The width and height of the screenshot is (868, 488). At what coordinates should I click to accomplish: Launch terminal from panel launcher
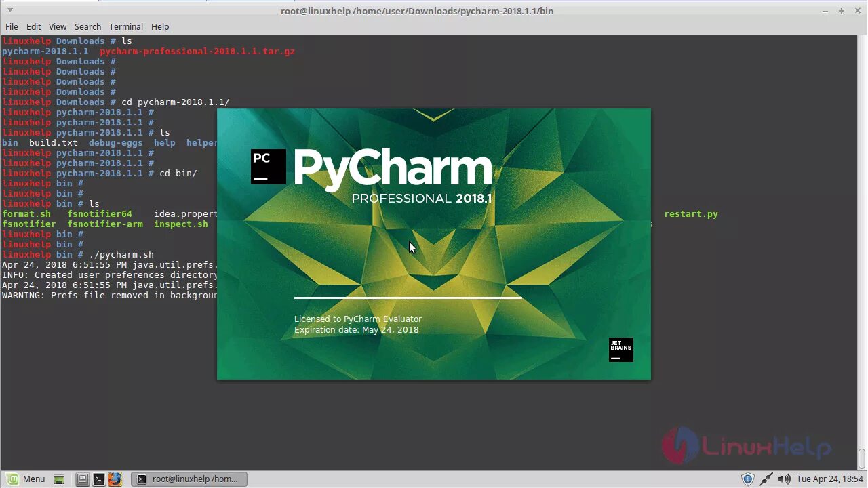[98, 479]
